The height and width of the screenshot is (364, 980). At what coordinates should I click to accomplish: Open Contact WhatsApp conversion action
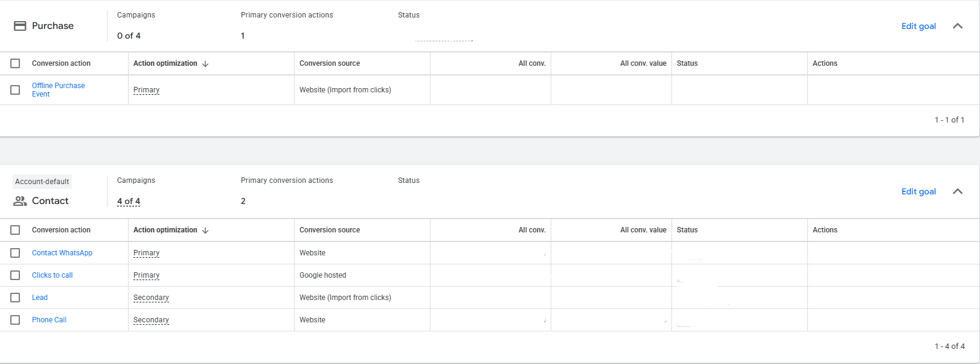[62, 253]
